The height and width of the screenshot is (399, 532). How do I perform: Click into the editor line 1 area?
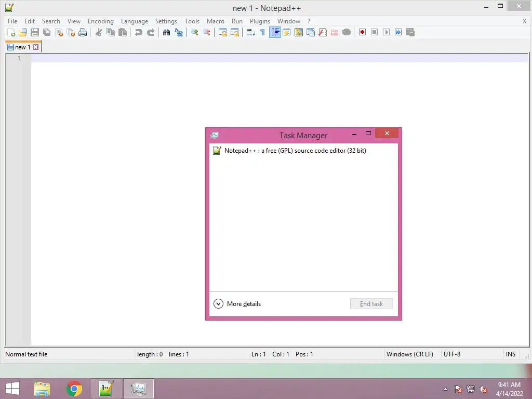pos(280,58)
